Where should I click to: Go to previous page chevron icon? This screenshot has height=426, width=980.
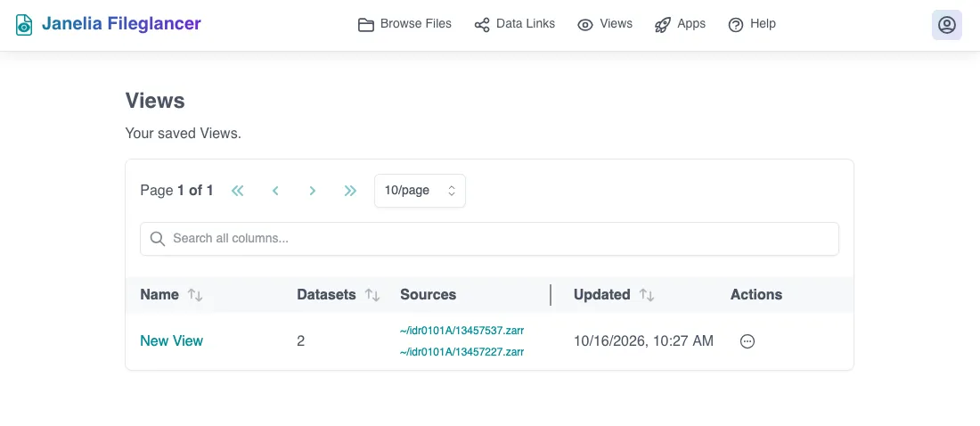click(x=275, y=191)
